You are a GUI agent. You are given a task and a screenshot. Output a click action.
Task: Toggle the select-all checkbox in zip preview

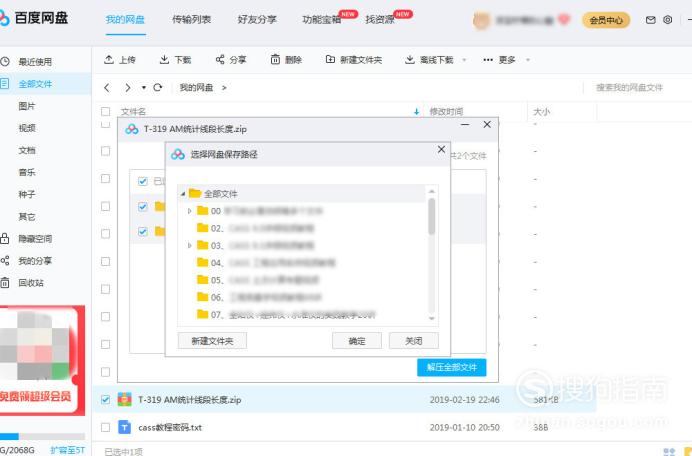pyautogui.click(x=143, y=181)
